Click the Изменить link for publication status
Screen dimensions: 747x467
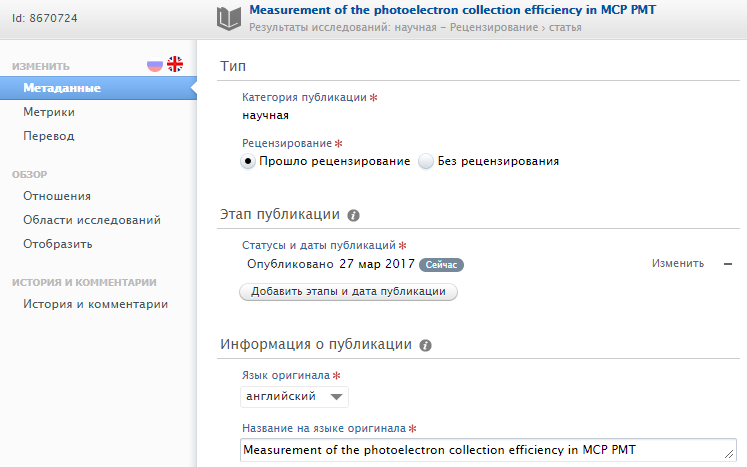point(678,264)
